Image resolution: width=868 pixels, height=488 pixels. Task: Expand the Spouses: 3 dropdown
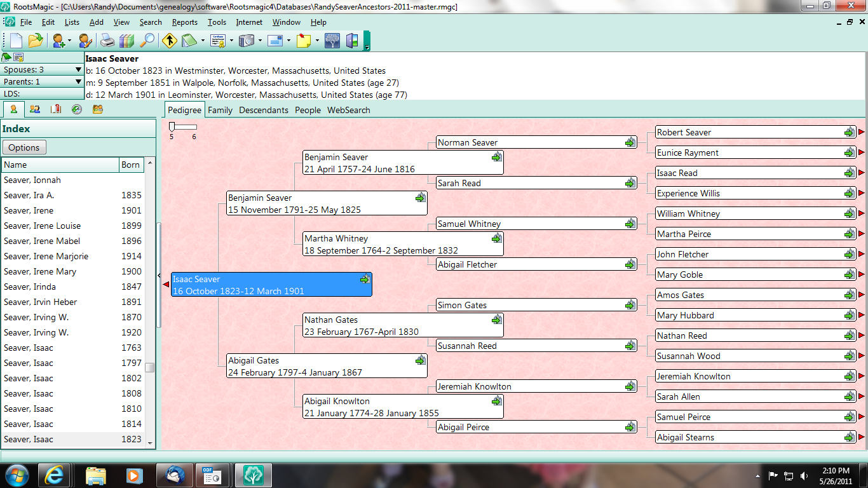coord(79,69)
